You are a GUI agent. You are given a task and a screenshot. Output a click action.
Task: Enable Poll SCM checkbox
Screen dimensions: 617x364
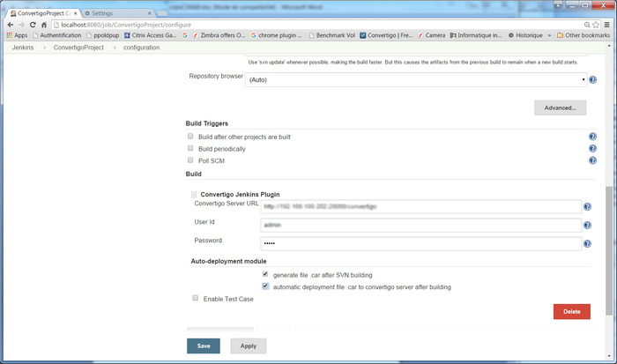point(190,160)
